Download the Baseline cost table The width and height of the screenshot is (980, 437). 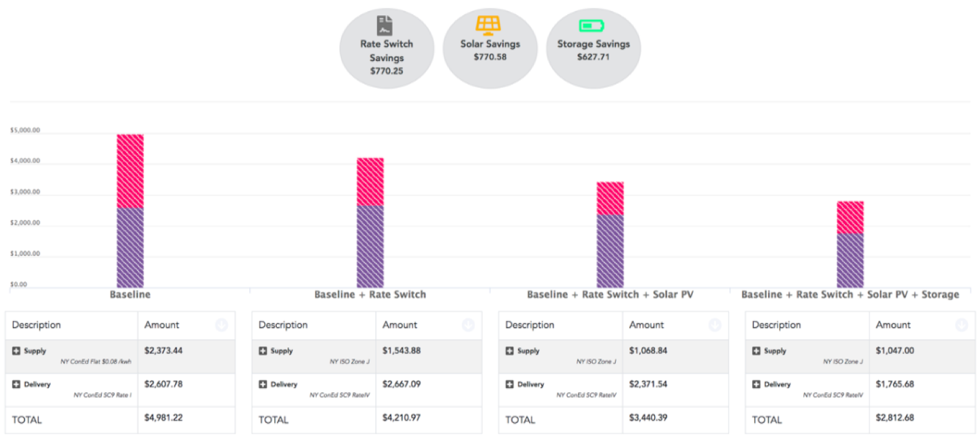pyautogui.click(x=221, y=325)
